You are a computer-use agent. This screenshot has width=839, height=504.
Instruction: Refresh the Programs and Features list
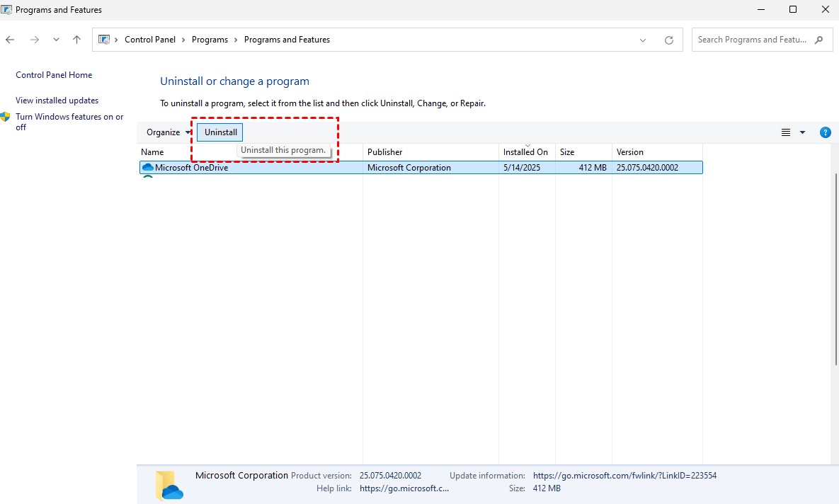coord(669,40)
